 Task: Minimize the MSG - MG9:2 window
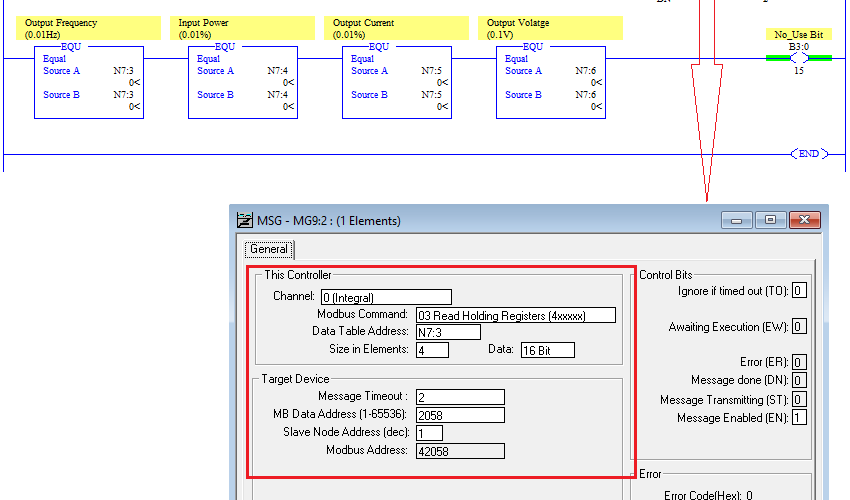pos(736,220)
